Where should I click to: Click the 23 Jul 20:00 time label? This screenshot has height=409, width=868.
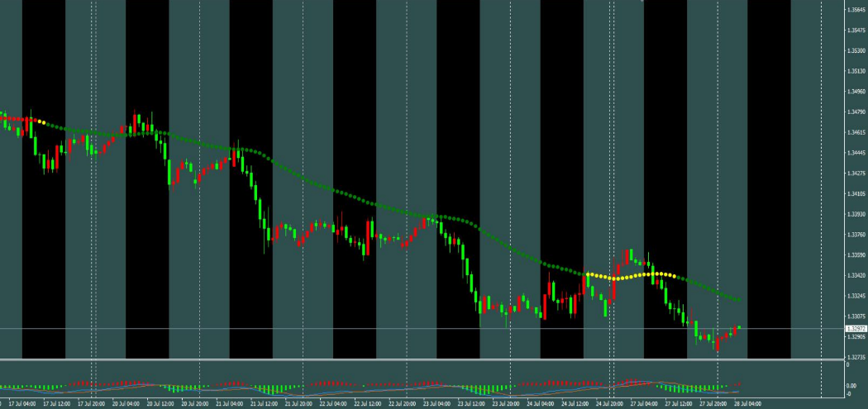tap(506, 404)
